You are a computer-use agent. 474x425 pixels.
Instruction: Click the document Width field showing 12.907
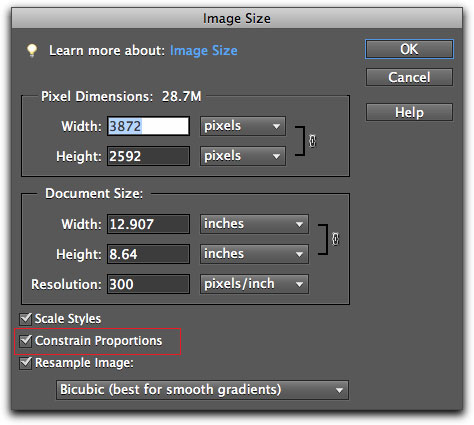click(148, 224)
